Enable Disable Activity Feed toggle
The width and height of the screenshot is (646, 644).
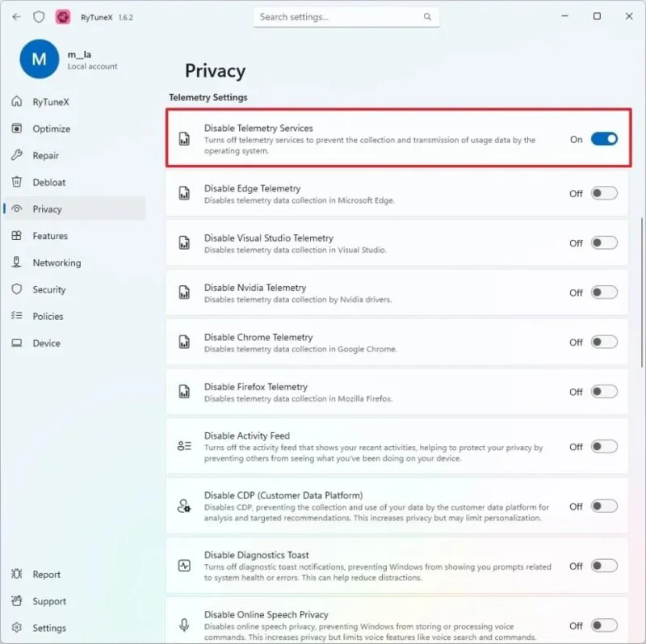[604, 446]
